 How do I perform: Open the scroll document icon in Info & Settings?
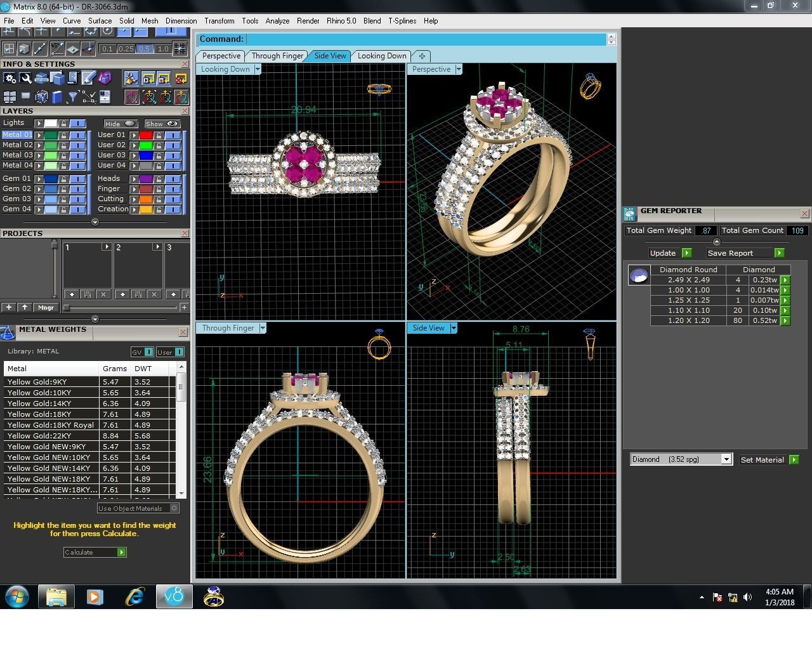click(72, 78)
